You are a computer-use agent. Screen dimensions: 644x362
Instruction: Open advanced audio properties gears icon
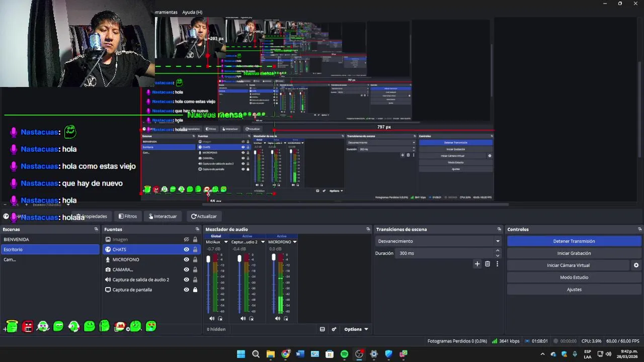point(334,329)
